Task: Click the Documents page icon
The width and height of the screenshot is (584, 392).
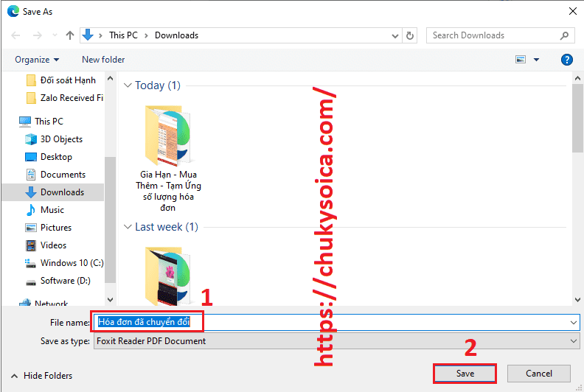Action: tap(31, 175)
